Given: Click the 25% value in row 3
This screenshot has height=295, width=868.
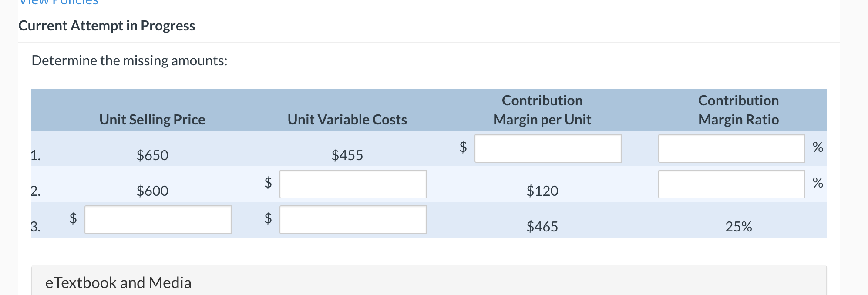Looking at the screenshot, I should pyautogui.click(x=739, y=226).
